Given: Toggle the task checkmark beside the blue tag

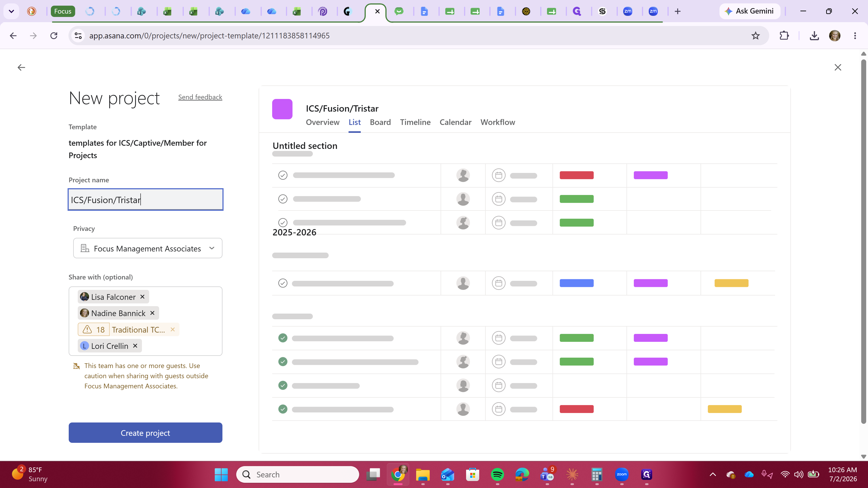Looking at the screenshot, I should [283, 283].
